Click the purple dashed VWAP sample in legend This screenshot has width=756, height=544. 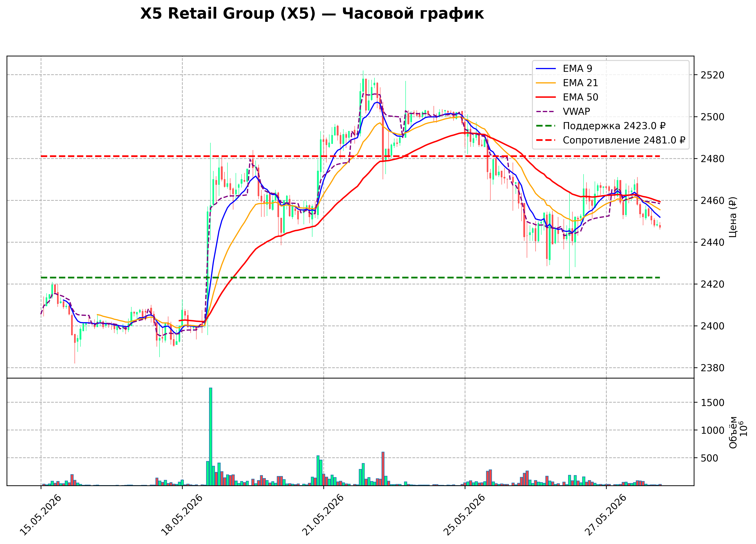tap(546, 112)
